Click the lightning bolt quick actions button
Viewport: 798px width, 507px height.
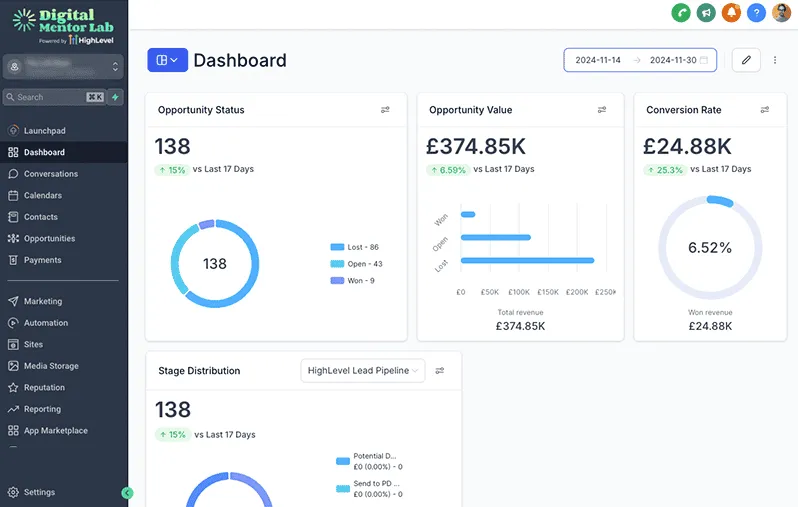tap(116, 97)
